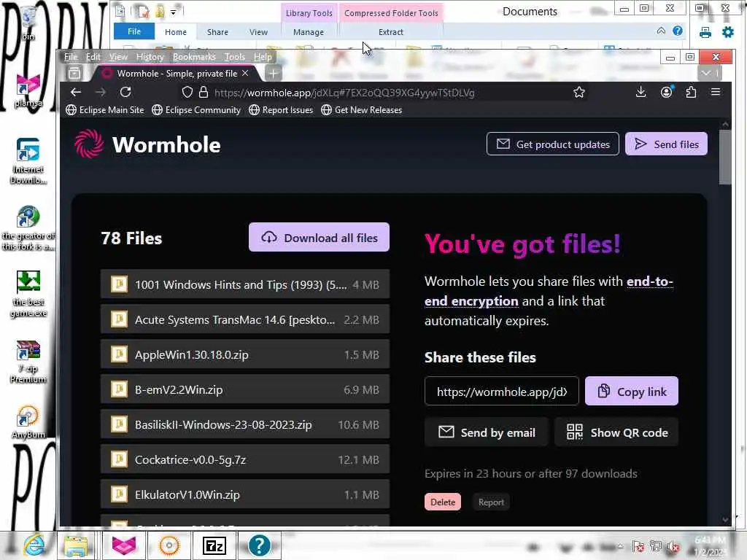Open AnyBurn desktop shortcut
This screenshot has height=560, width=747.
[x=28, y=421]
